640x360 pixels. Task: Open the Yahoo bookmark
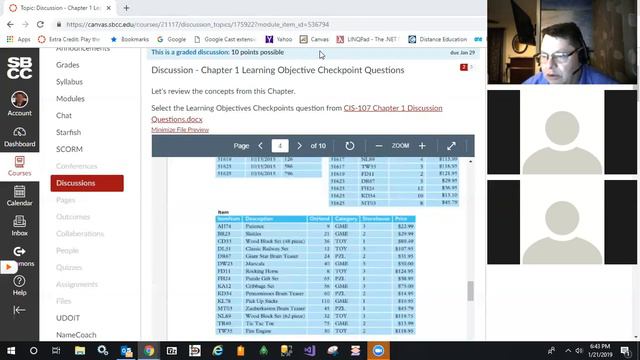(279, 39)
